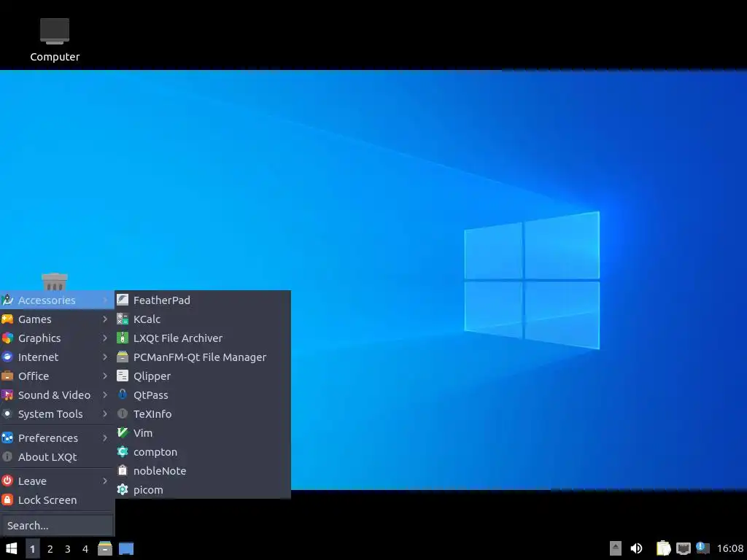Open TeXInfo viewer

203,414
